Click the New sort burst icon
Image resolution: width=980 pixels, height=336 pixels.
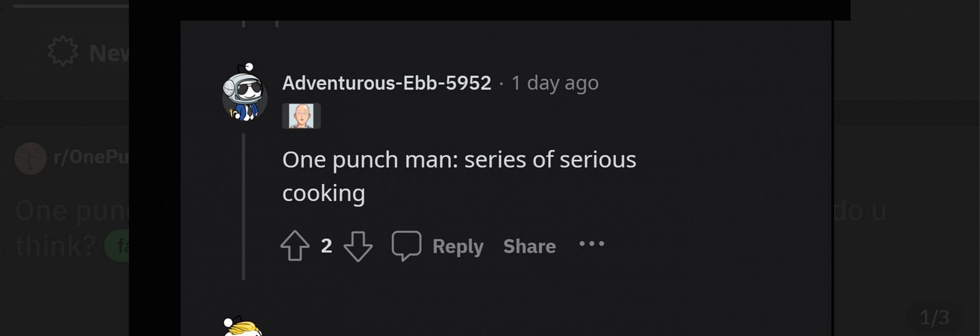tap(63, 51)
